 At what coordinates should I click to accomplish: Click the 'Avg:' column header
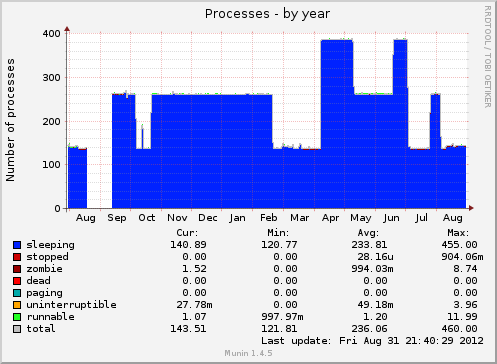pos(368,233)
